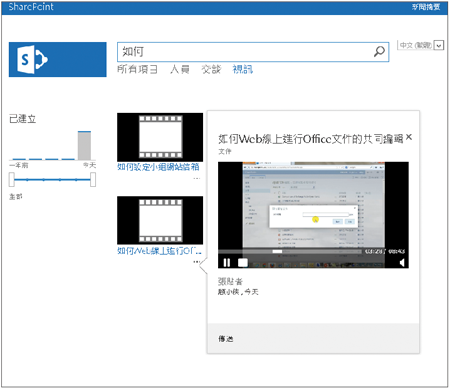Click the video progress seek bar
The width and height of the screenshot is (450, 390).
290,251
